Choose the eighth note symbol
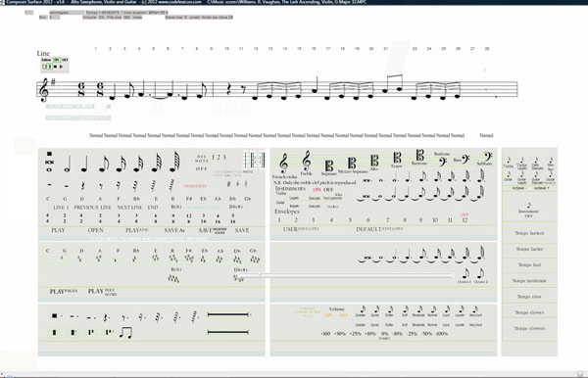588x378 pixels. point(103,164)
